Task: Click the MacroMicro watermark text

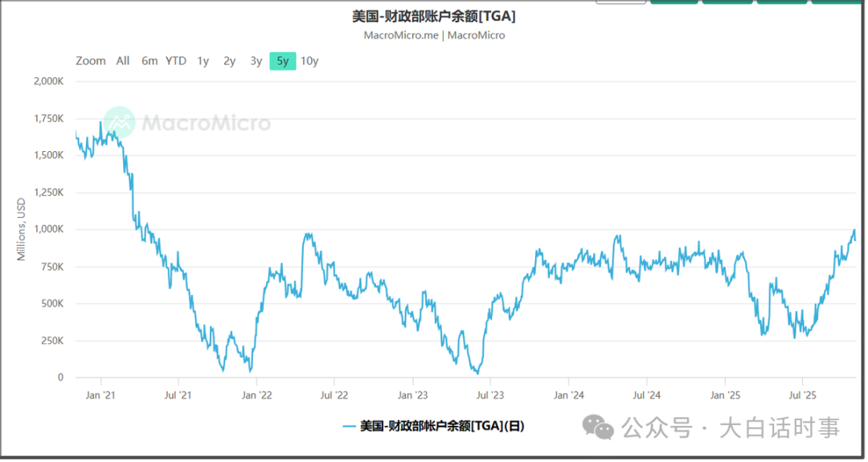Action: click(207, 123)
